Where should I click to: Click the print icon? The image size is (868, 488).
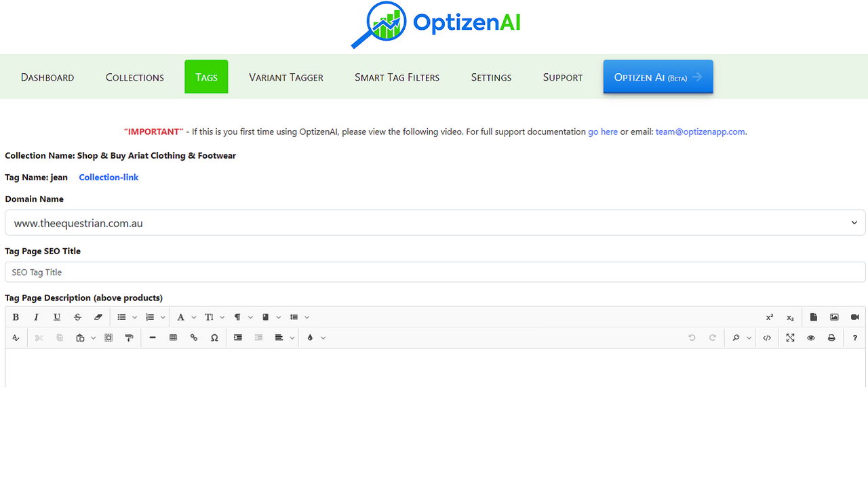(x=831, y=338)
